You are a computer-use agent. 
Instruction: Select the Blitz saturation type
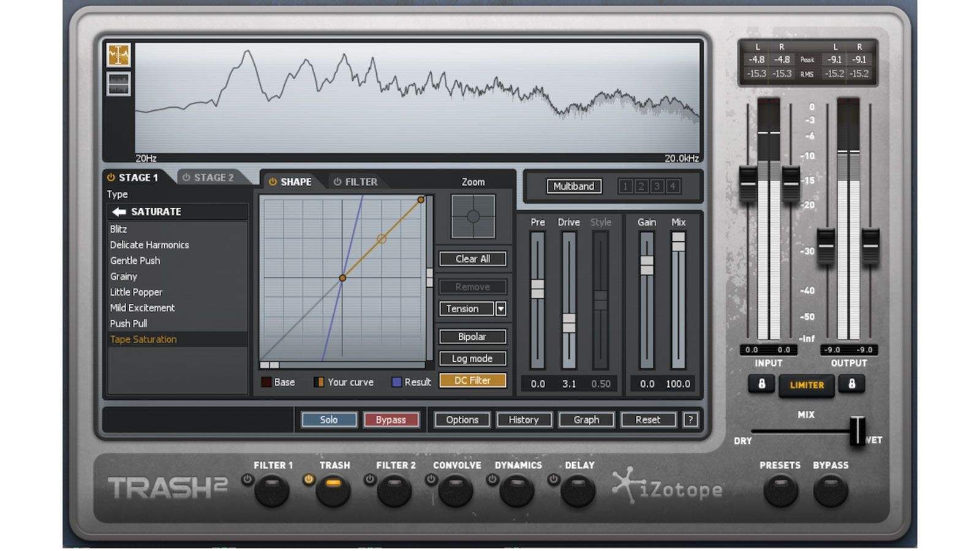178,229
